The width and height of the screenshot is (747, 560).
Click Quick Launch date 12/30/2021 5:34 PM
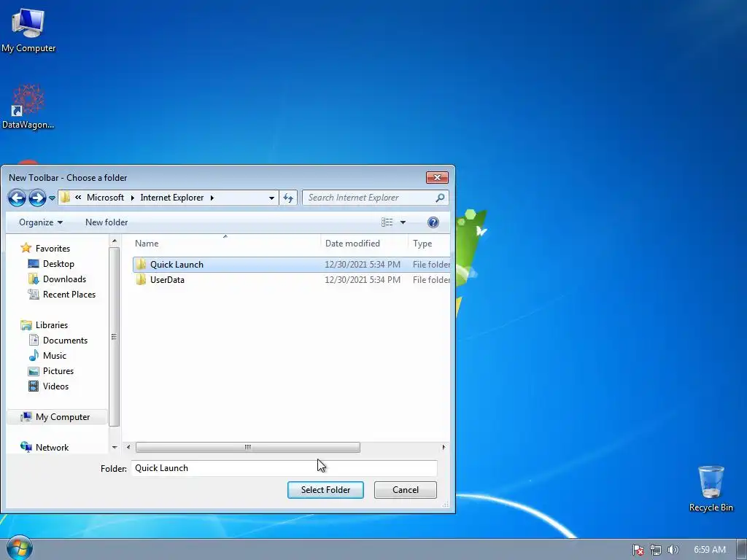[x=363, y=264]
